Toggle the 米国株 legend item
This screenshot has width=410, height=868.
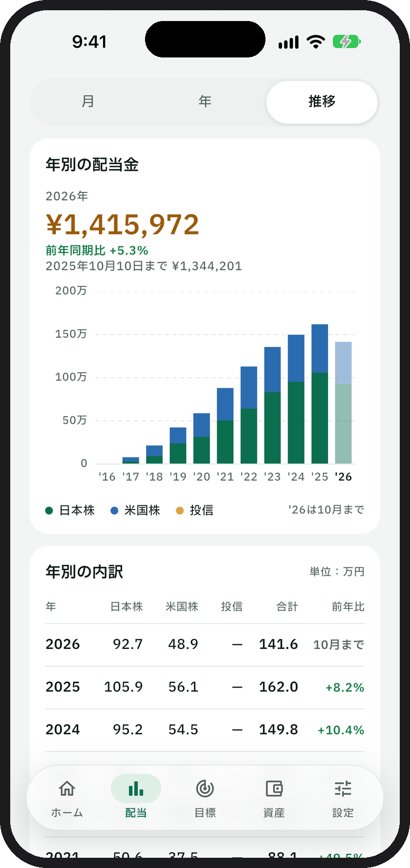click(x=136, y=510)
